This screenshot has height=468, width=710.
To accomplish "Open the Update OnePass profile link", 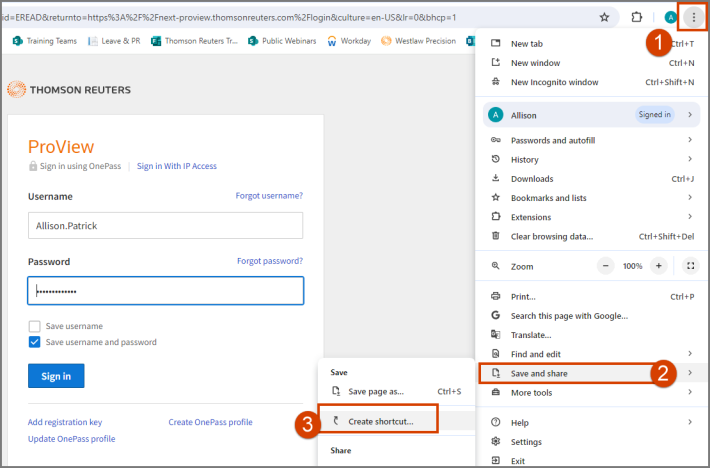I will click(x=72, y=439).
